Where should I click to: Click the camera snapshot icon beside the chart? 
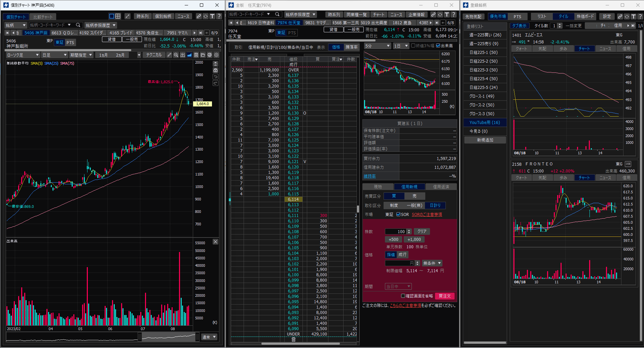(215, 70)
